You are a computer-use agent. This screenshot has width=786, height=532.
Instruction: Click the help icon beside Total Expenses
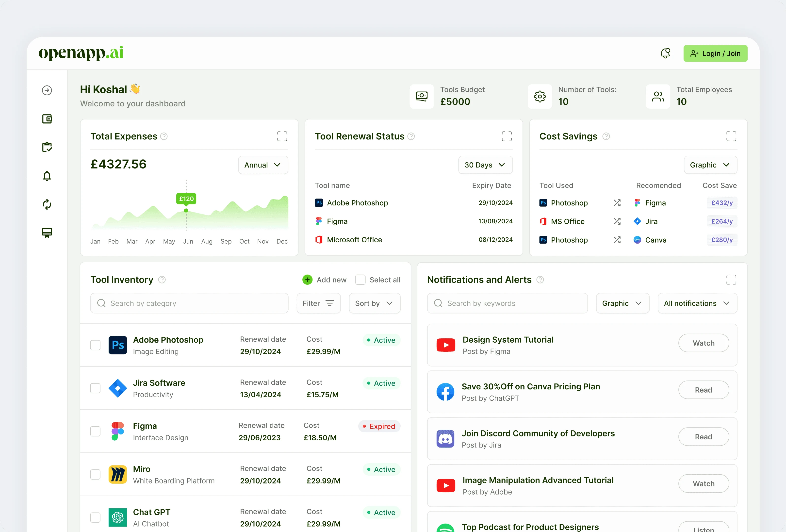coord(164,136)
